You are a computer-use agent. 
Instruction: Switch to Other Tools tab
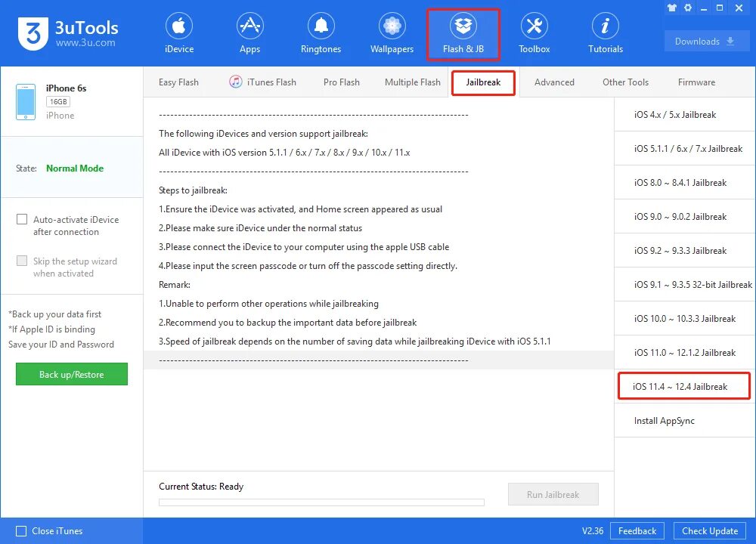click(x=625, y=82)
